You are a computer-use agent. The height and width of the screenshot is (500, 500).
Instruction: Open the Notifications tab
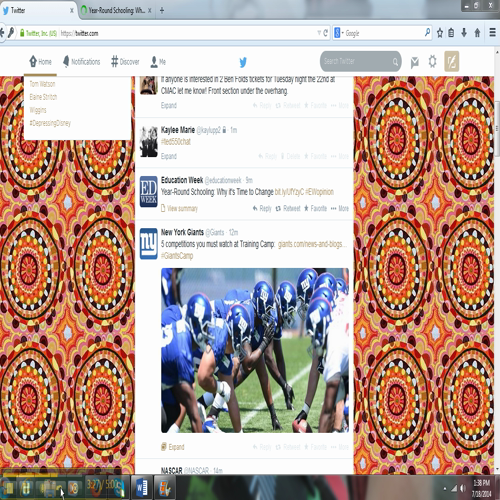[x=81, y=62]
